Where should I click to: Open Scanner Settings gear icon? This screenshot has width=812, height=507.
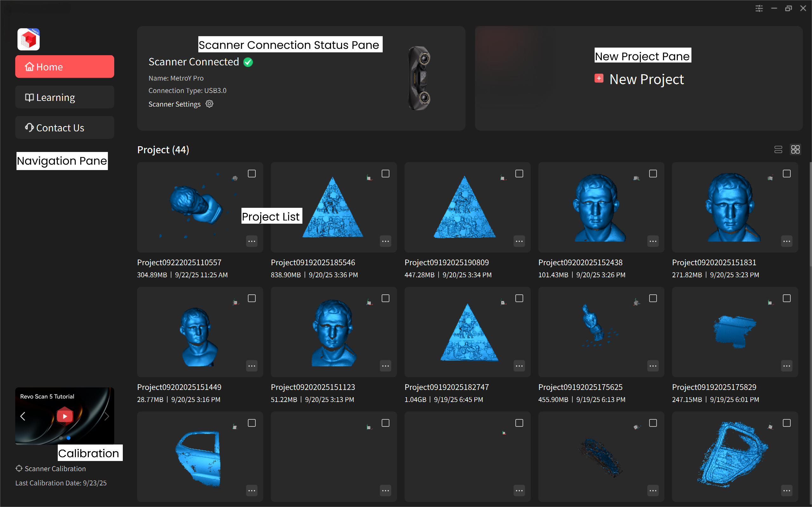[209, 104]
